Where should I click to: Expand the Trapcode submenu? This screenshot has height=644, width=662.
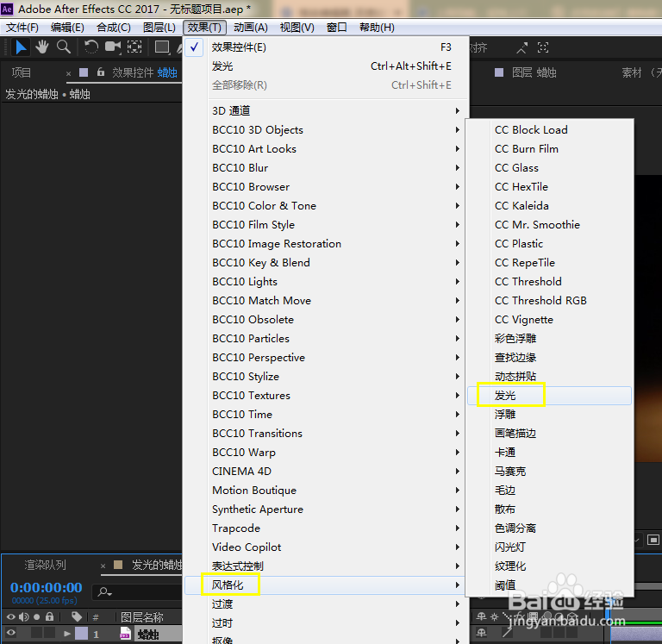point(326,528)
